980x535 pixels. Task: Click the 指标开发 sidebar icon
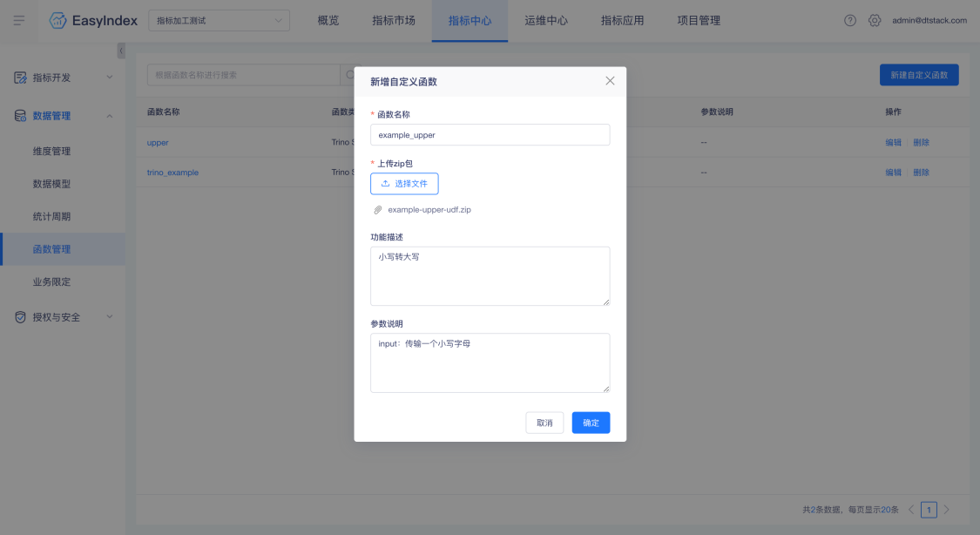20,78
